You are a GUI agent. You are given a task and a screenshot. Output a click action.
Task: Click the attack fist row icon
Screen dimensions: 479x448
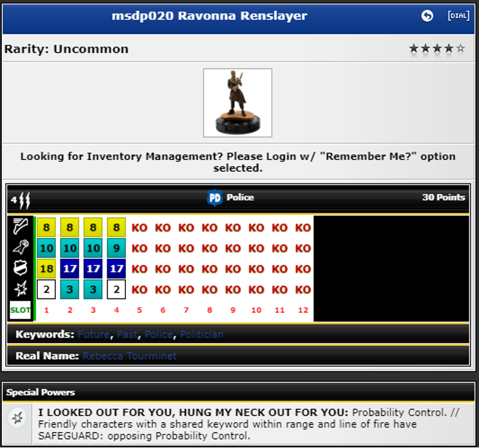coord(21,247)
